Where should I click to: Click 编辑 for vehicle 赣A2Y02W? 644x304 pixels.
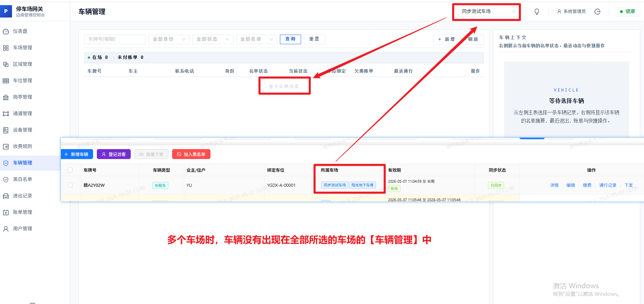pos(571,185)
